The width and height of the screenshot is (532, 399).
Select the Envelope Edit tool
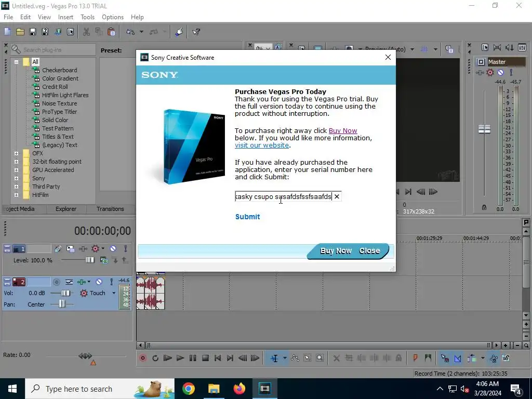click(x=295, y=358)
